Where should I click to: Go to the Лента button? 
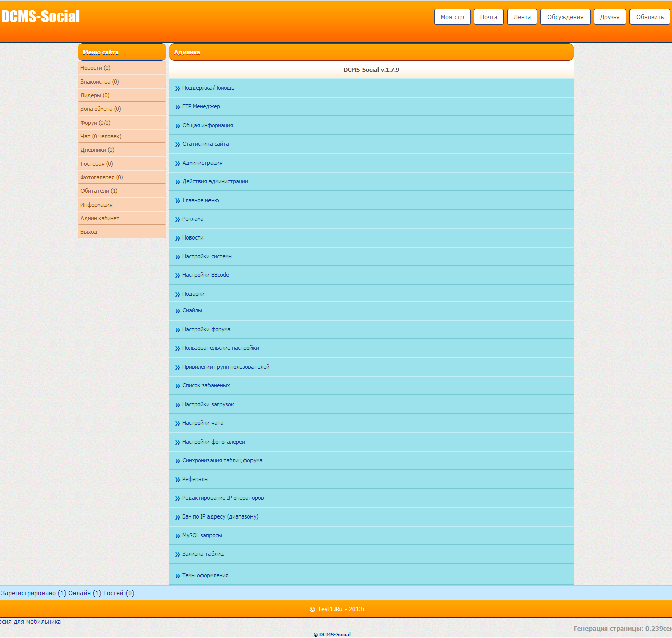(522, 17)
